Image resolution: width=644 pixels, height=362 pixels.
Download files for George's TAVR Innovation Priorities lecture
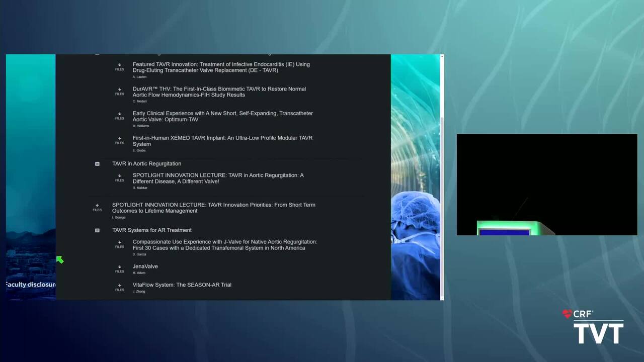tap(97, 208)
